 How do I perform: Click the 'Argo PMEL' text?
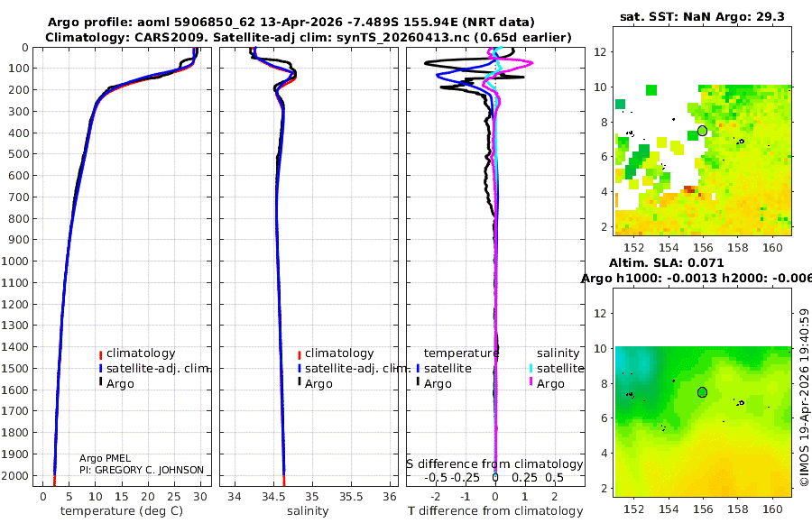point(106,458)
